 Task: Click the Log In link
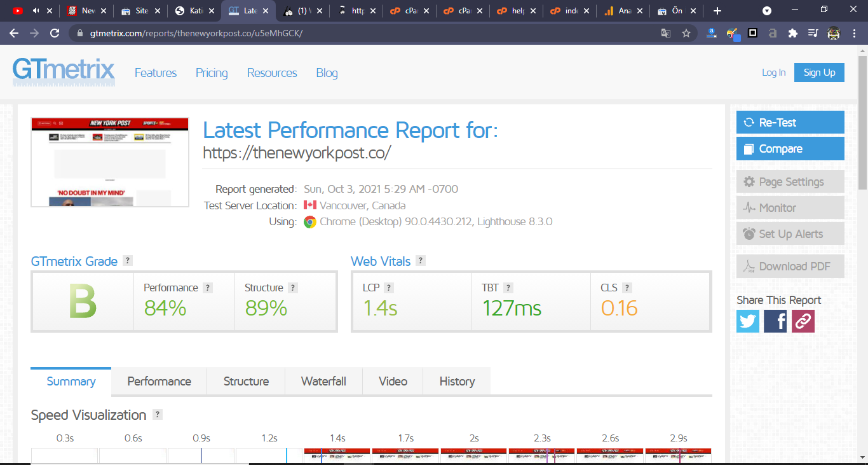(774, 73)
